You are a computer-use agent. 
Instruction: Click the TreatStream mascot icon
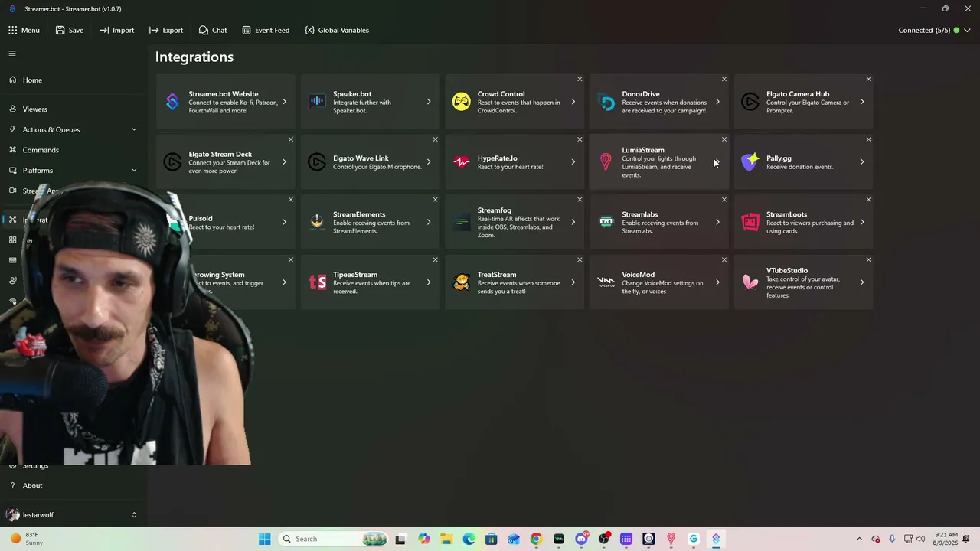[461, 282]
